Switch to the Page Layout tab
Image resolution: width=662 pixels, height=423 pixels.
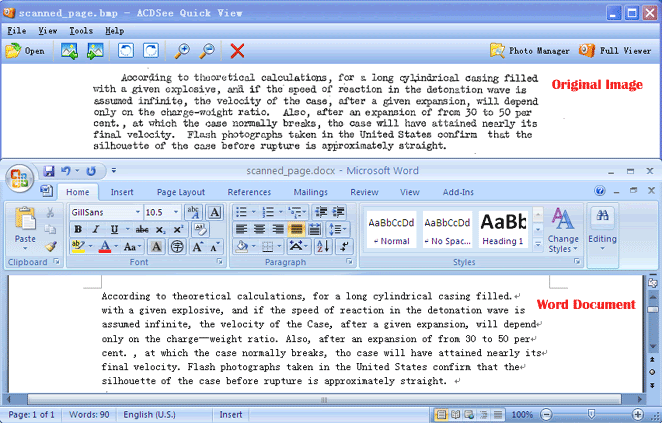tap(181, 192)
